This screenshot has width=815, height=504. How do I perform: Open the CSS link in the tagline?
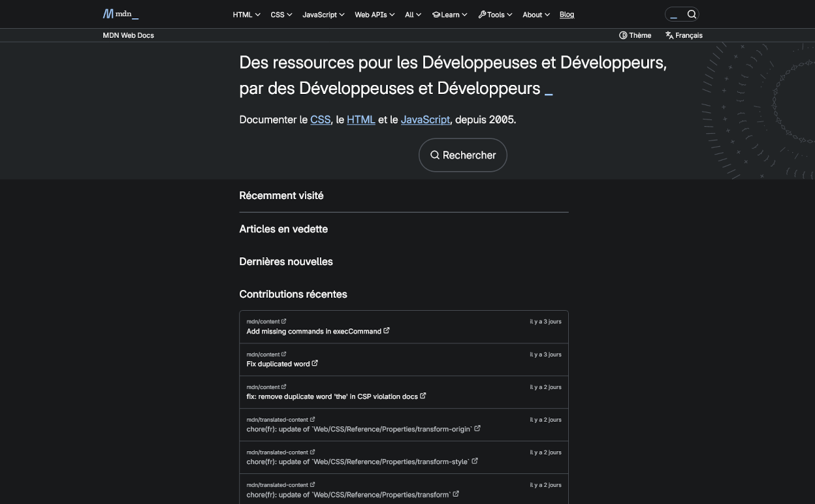coord(320,119)
